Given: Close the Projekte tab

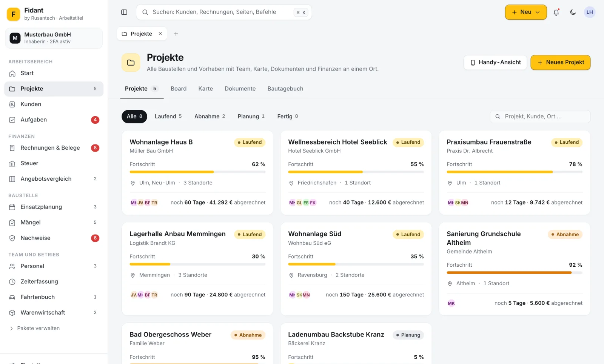Looking at the screenshot, I should [160, 34].
